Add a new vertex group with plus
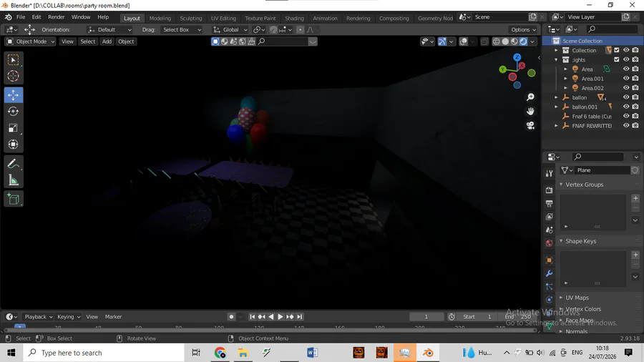The width and height of the screenshot is (644, 362). [x=635, y=198]
